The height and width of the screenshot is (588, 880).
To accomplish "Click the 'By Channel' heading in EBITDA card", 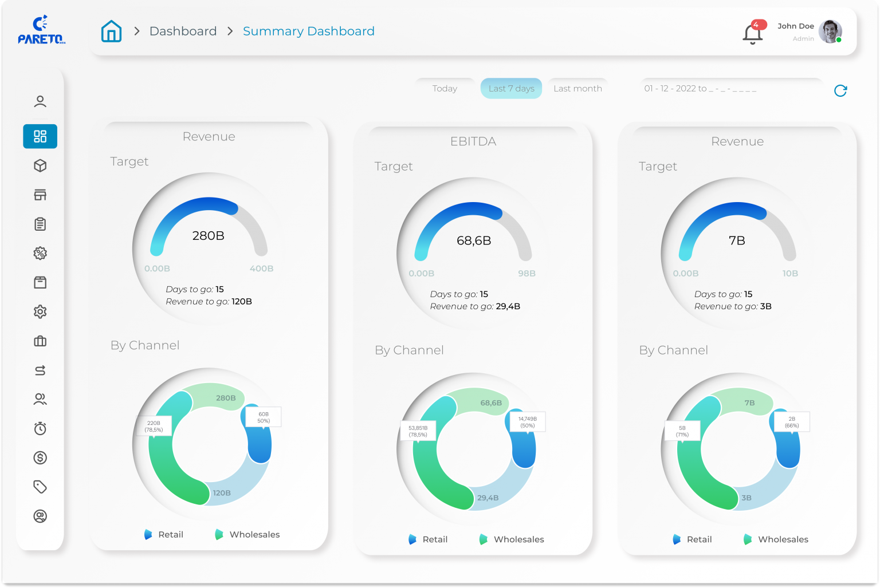I will [409, 350].
